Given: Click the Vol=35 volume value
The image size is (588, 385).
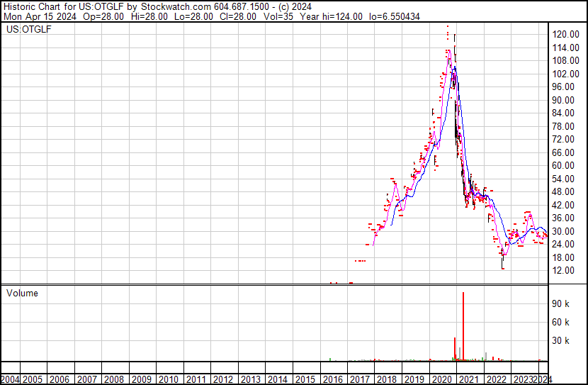Looking at the screenshot, I should point(278,17).
